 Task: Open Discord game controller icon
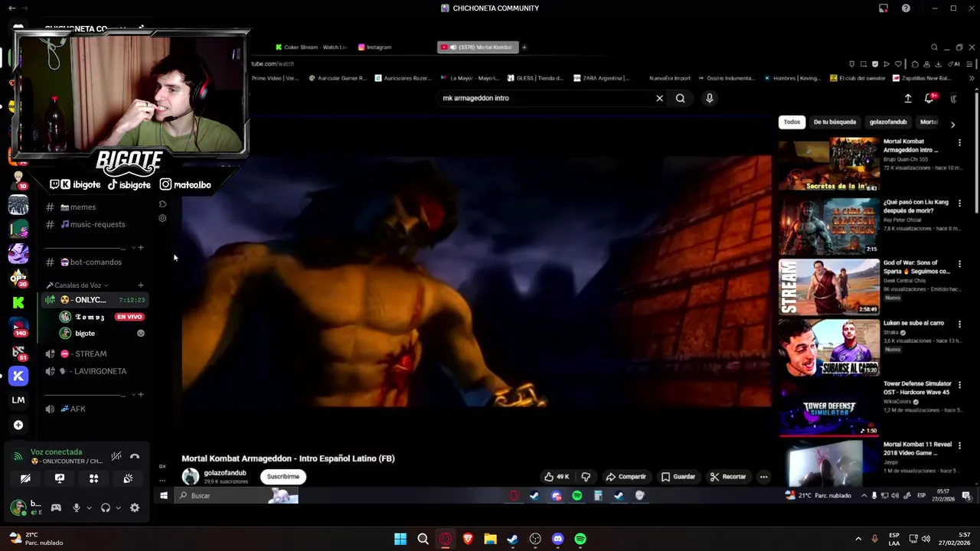56,507
